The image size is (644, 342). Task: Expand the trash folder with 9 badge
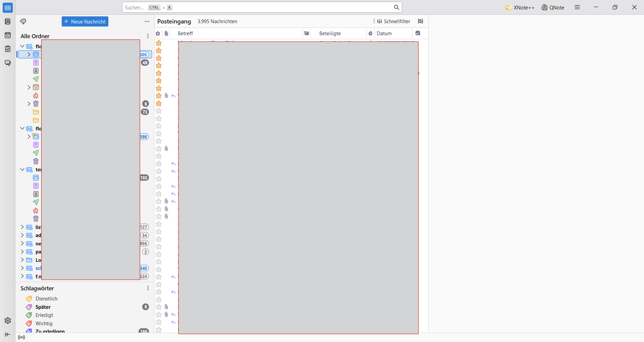coord(29,104)
